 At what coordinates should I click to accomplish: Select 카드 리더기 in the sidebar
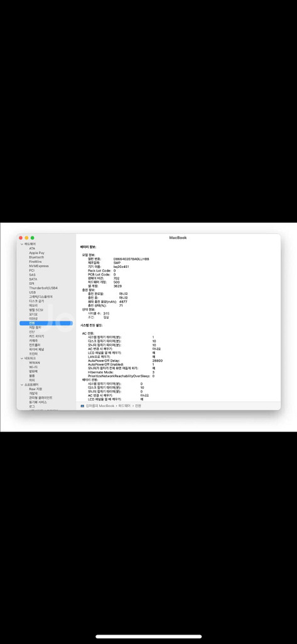(36, 336)
